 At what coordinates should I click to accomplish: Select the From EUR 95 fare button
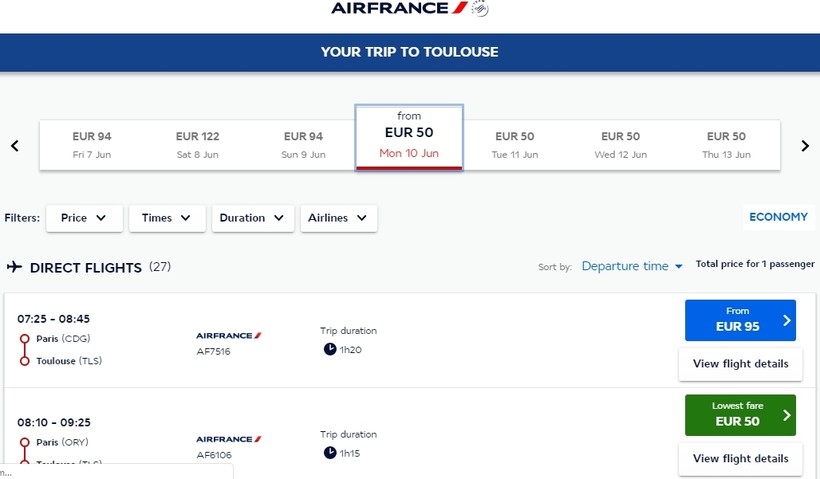[740, 320]
